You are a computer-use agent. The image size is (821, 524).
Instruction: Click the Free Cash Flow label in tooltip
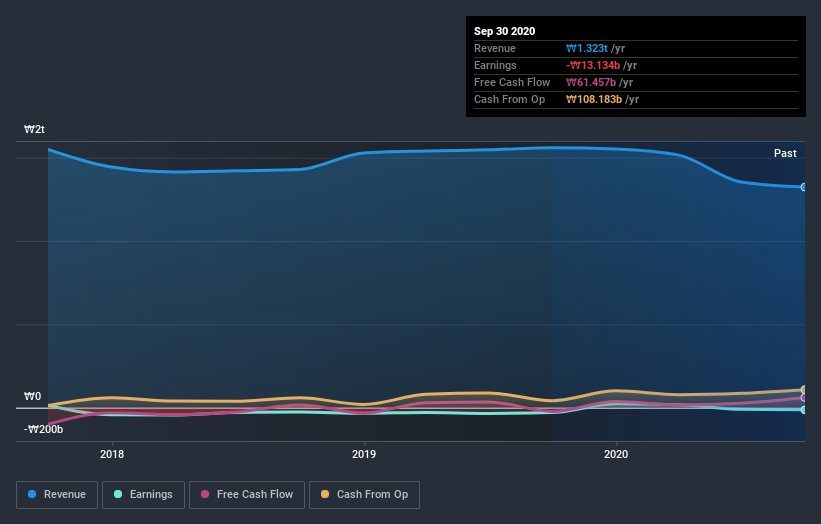(x=512, y=82)
